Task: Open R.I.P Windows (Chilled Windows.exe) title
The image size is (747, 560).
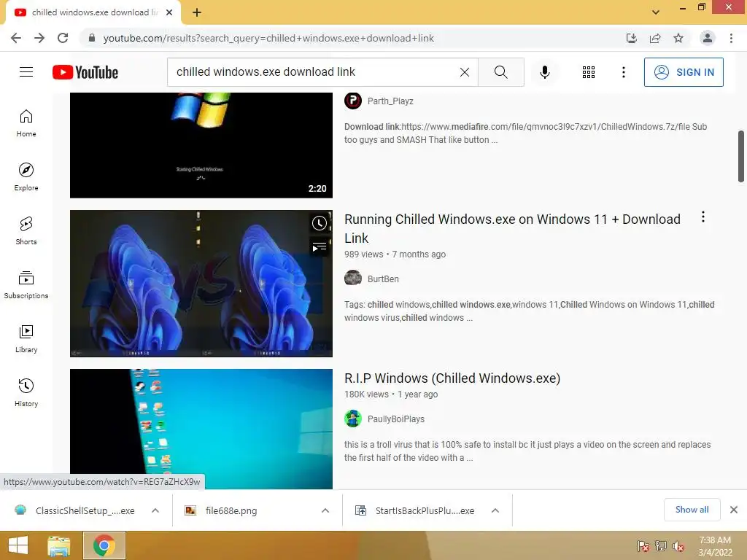Action: [452, 378]
